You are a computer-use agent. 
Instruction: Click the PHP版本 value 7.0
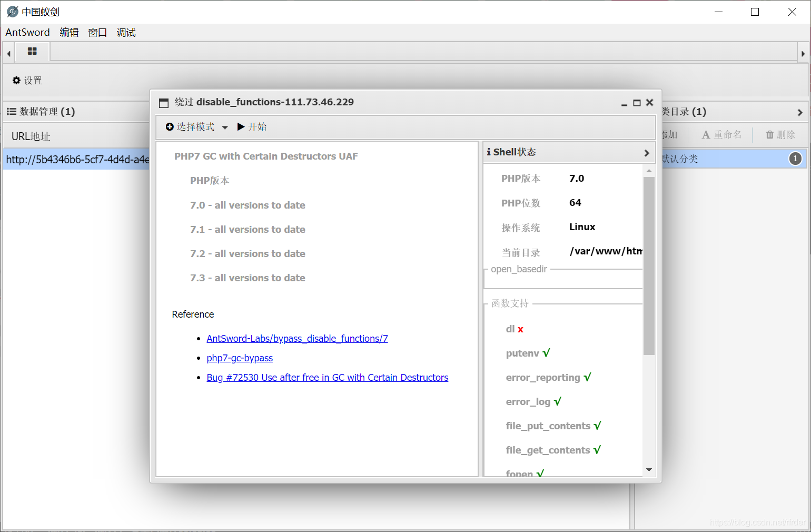click(x=577, y=179)
